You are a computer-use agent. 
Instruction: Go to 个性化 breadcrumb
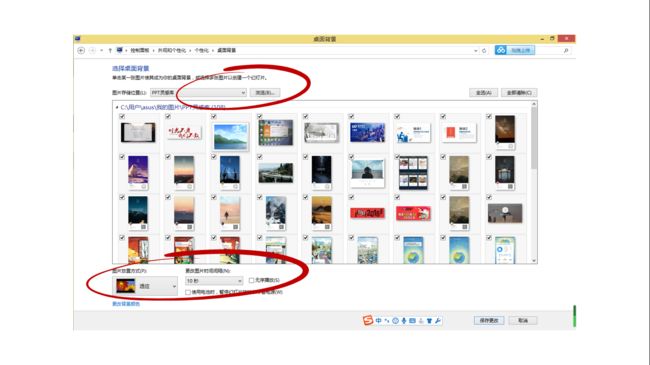click(x=201, y=50)
